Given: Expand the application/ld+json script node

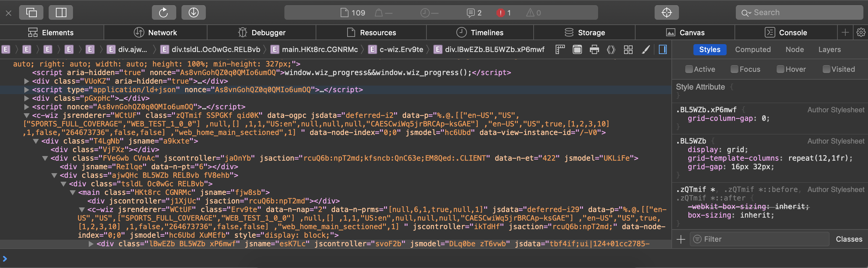Looking at the screenshot, I should pos(27,90).
